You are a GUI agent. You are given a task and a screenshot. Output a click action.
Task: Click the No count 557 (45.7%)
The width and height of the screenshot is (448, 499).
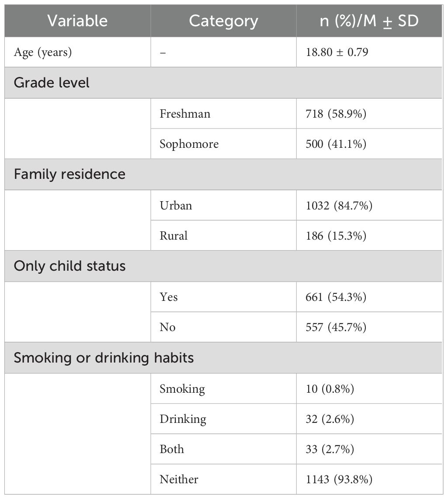click(x=336, y=327)
